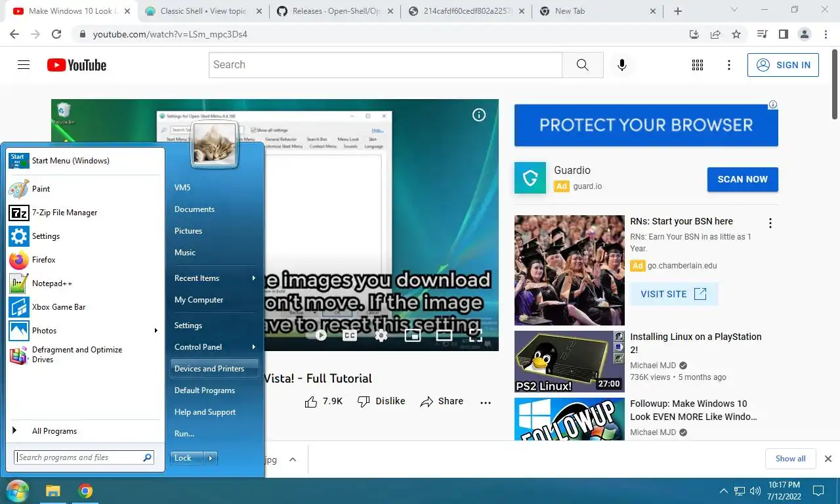Toggle theater mode on the player
This screenshot has height=504, width=840.
tap(444, 335)
